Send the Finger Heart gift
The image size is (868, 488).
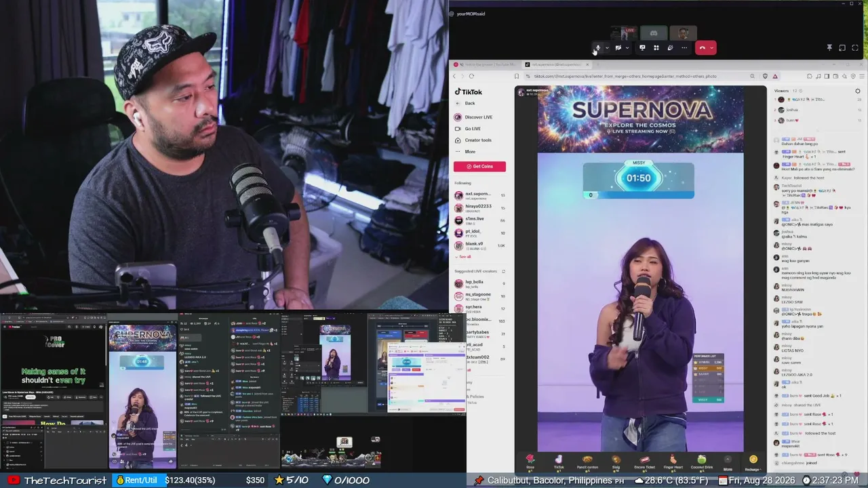(673, 462)
